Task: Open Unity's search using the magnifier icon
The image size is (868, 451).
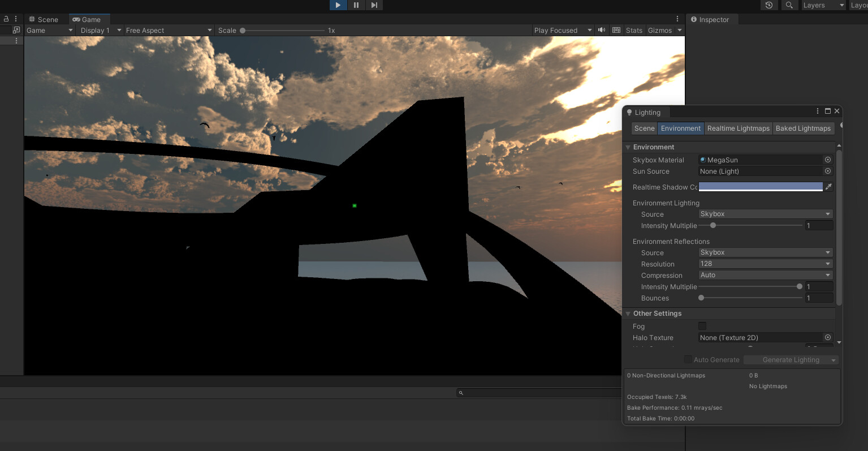Action: (x=789, y=5)
